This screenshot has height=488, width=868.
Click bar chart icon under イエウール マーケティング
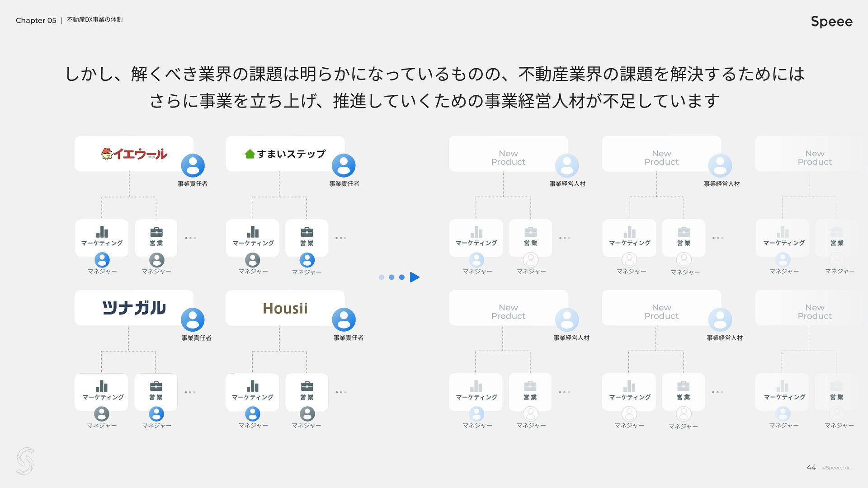pyautogui.click(x=102, y=232)
